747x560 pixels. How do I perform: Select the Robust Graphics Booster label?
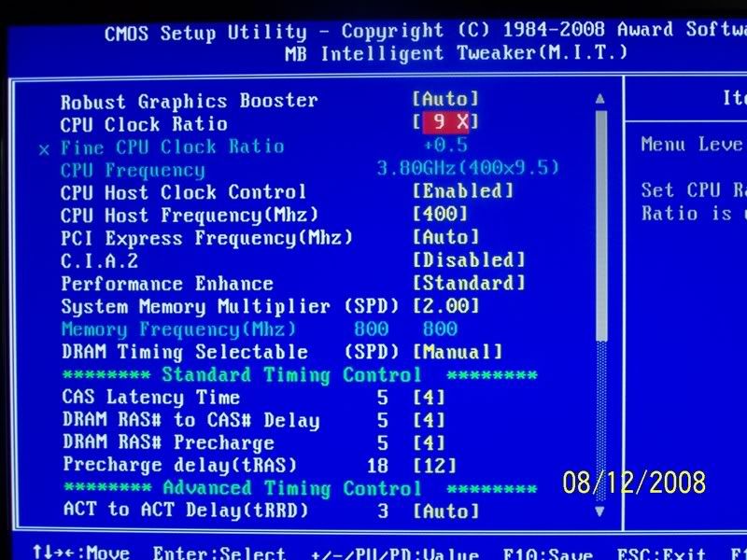tap(190, 101)
